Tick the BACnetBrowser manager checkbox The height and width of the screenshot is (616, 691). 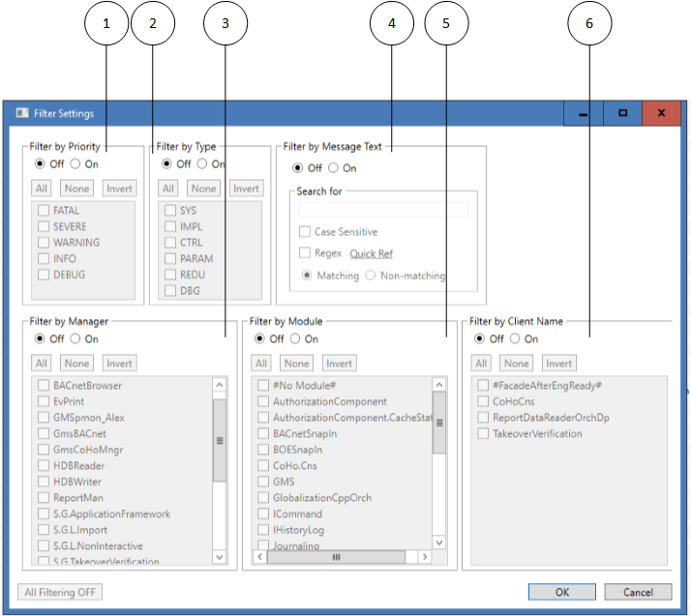tap(44, 385)
